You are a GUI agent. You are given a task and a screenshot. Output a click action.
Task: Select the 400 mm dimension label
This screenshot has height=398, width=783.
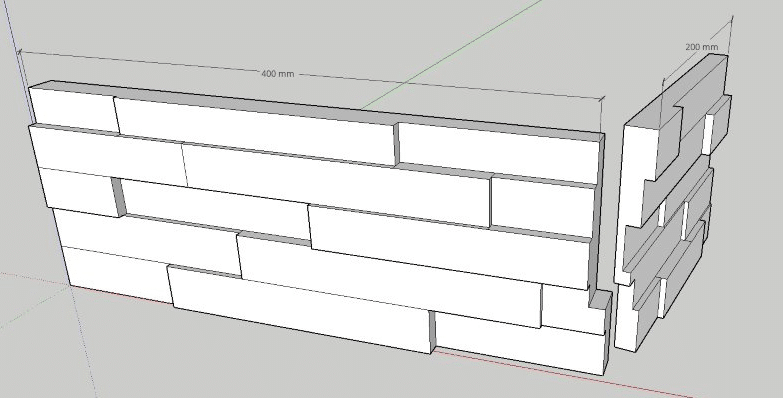click(x=278, y=73)
